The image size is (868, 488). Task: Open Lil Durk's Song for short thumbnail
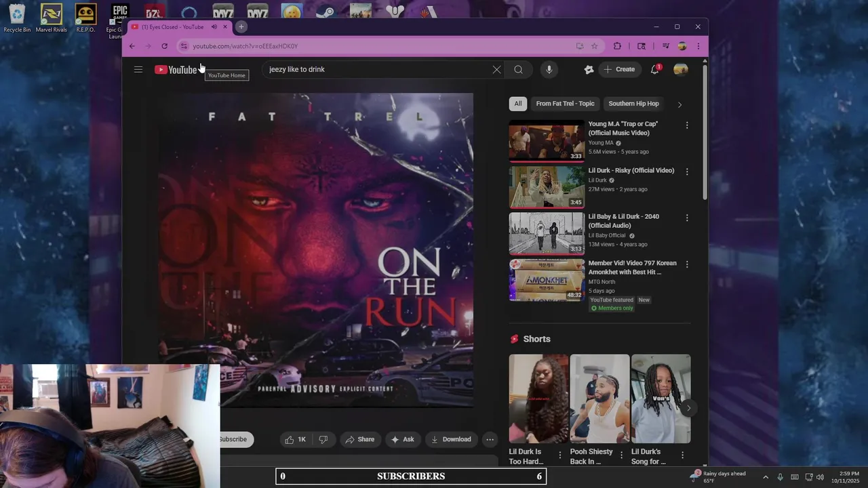click(661, 399)
